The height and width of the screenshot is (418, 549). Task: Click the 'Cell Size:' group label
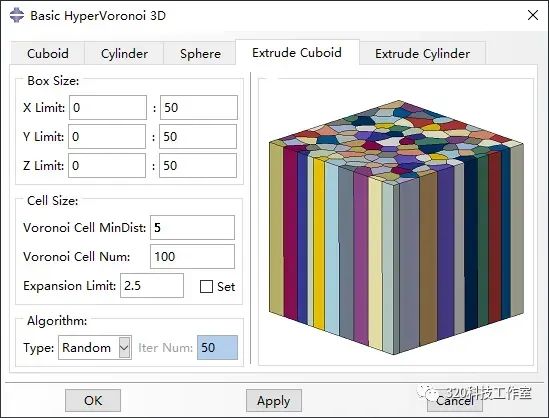coord(53,201)
